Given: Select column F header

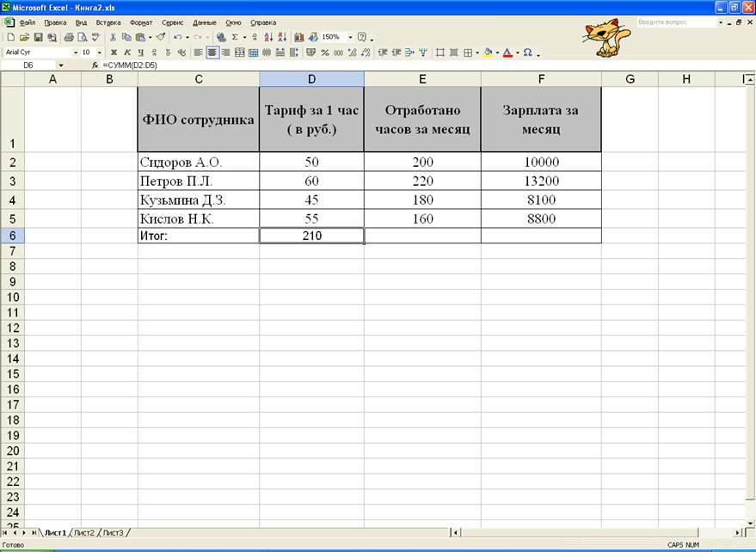Looking at the screenshot, I should pos(541,79).
